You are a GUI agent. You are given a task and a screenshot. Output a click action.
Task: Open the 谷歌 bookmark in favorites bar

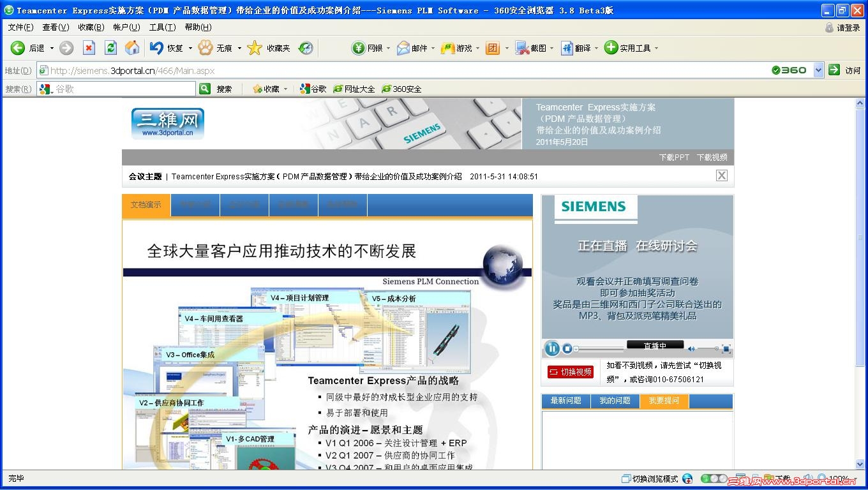313,89
